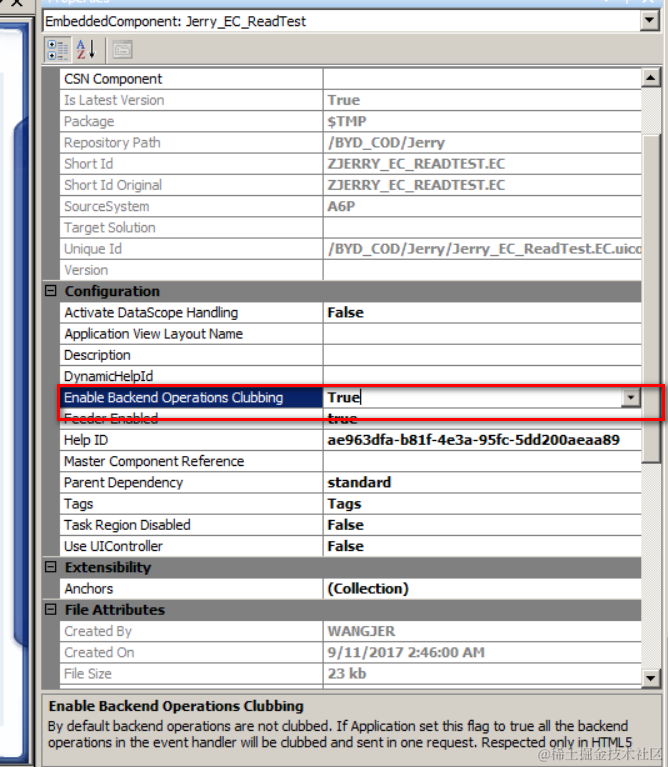The image size is (668, 767).
Task: Click the Created On date value
Action: point(406,653)
